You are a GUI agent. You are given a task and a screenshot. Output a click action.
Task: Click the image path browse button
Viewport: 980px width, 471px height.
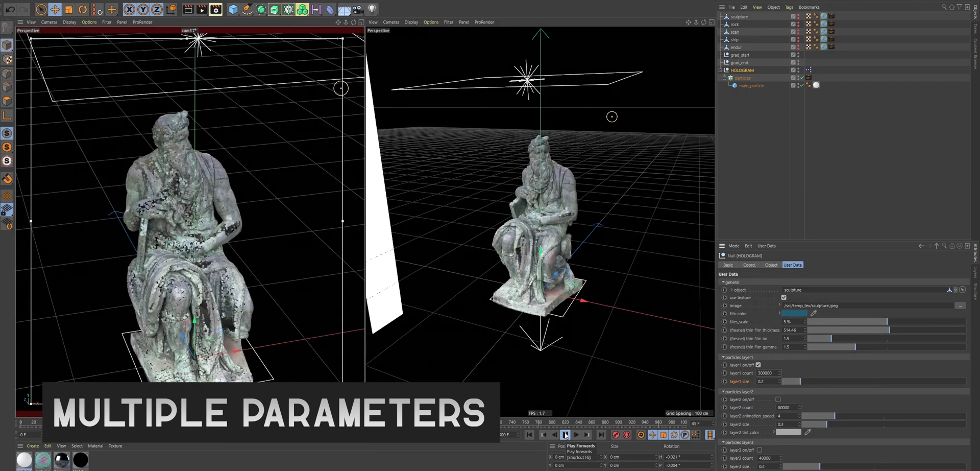(x=960, y=305)
